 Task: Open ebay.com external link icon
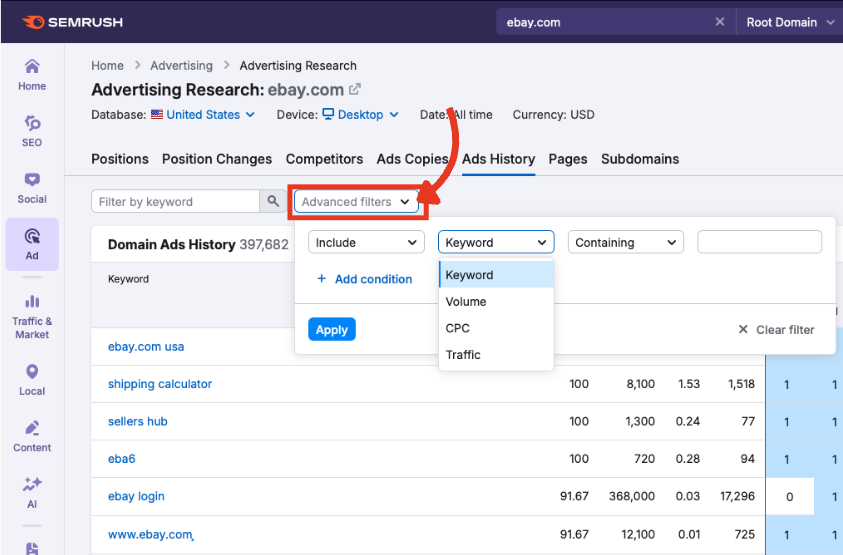[355, 89]
